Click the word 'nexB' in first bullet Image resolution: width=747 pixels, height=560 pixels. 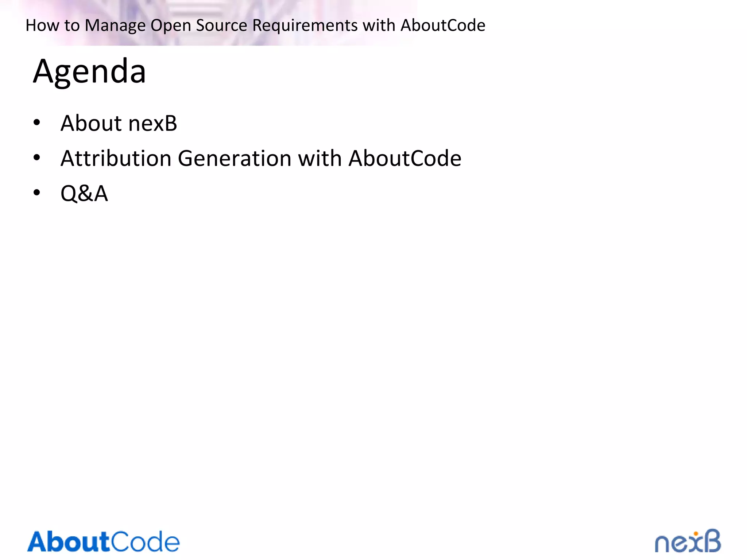tap(153, 123)
